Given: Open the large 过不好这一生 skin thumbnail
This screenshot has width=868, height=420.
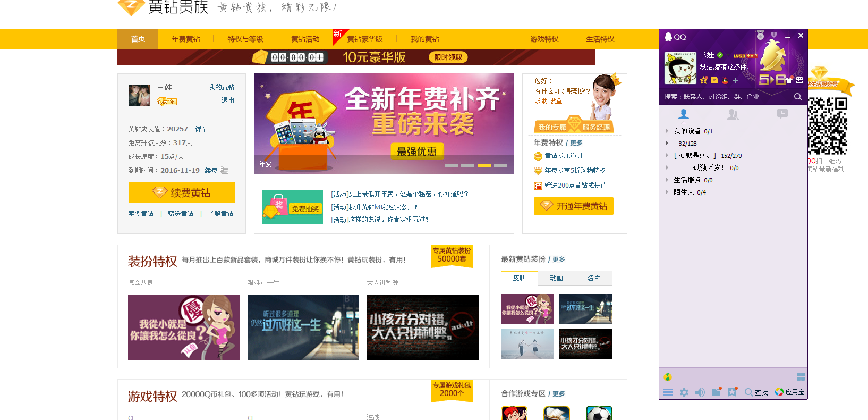Looking at the screenshot, I should click(x=303, y=327).
